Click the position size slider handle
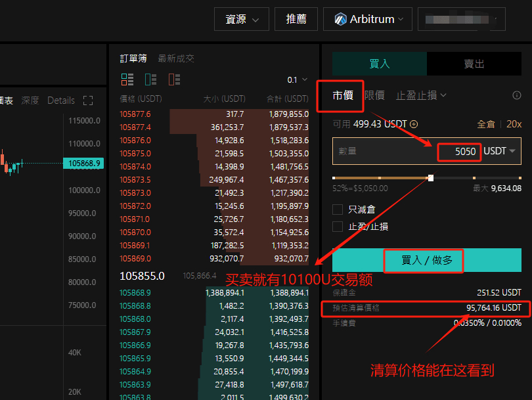This screenshot has height=400, width=532. pyautogui.click(x=431, y=177)
